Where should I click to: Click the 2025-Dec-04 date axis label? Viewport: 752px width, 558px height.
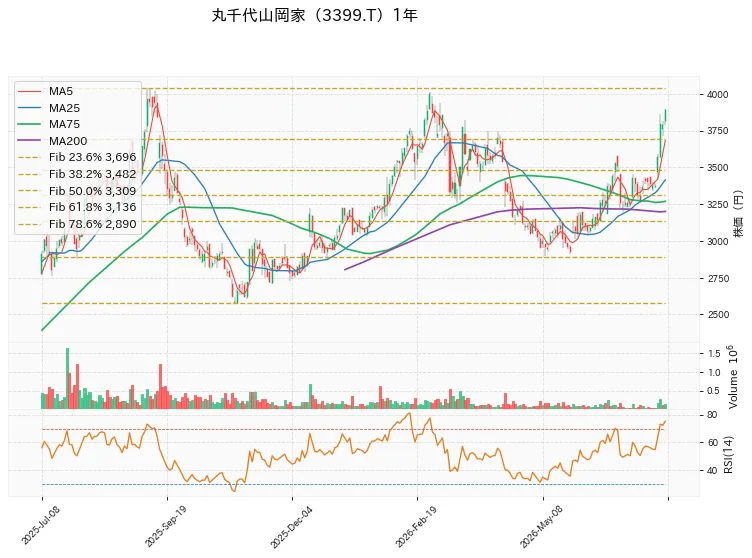pos(291,527)
